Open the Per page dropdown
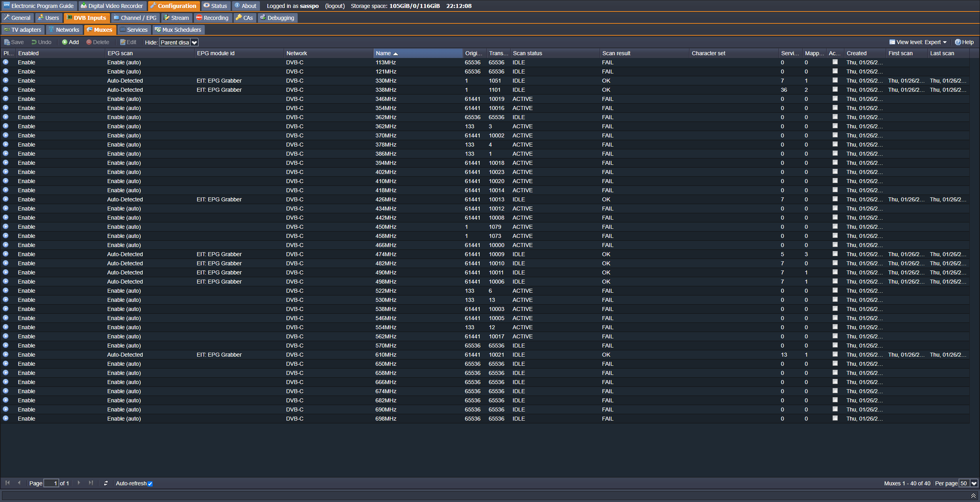Screen dimensions: 980x502 [x=974, y=483]
